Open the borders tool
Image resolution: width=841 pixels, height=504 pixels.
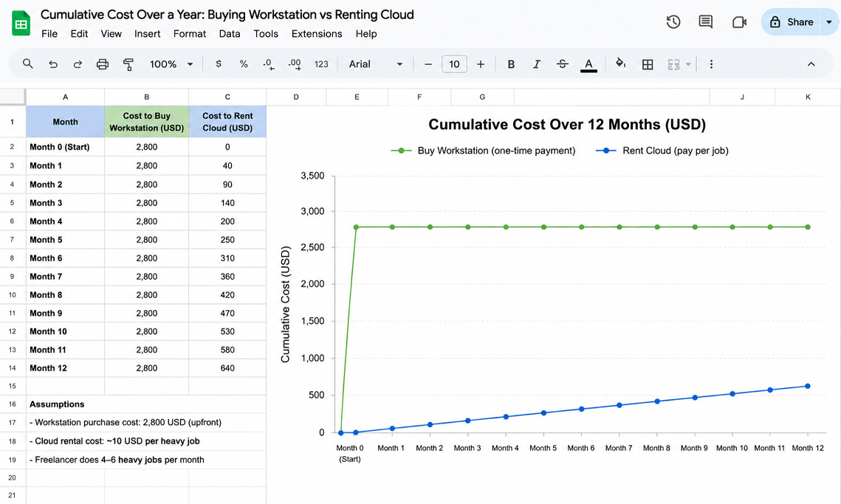point(648,64)
